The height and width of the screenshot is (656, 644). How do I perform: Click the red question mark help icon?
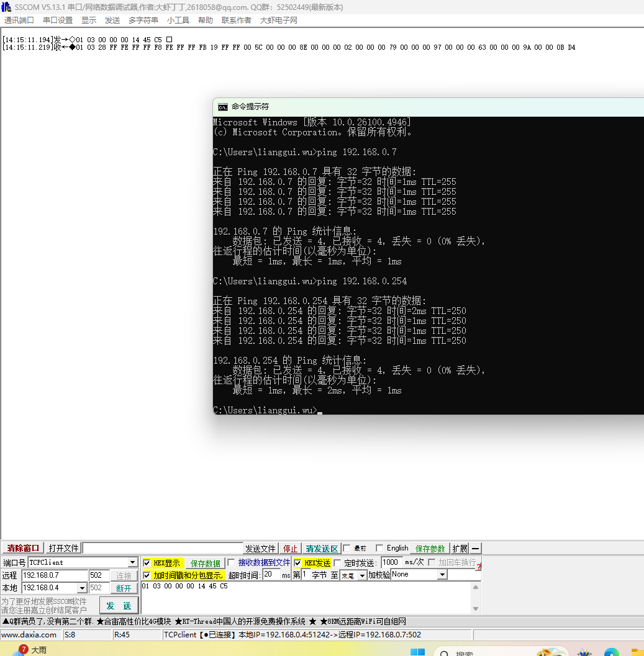click(x=478, y=567)
